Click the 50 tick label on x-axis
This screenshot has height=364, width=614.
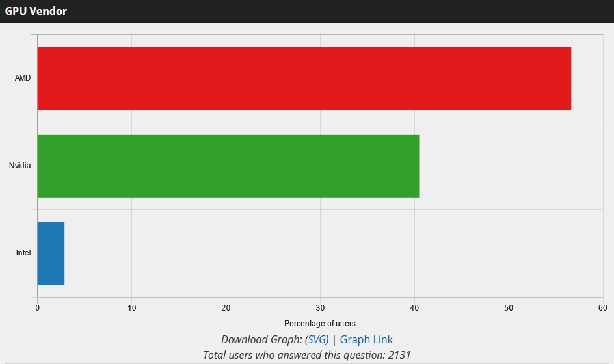tap(509, 308)
